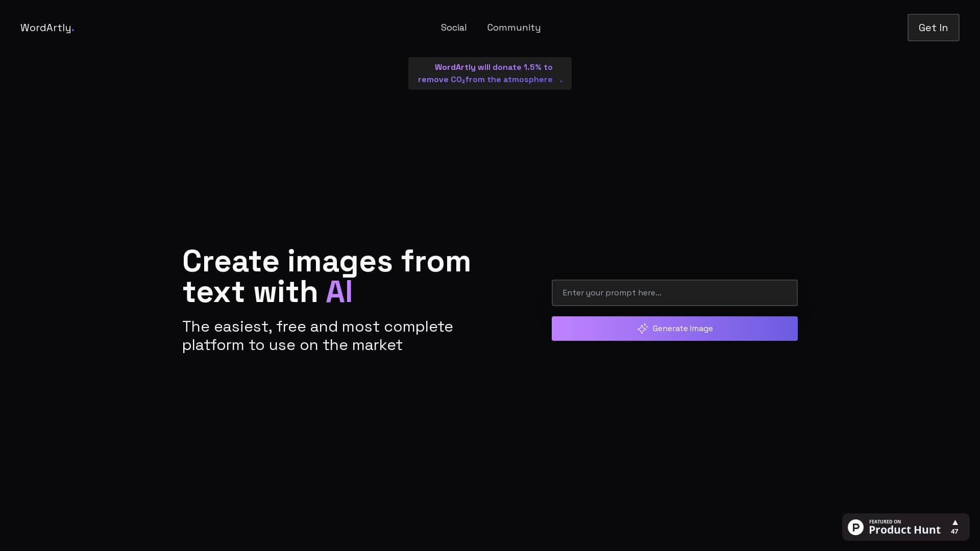
Task: Open the Featured on Product Hunt listing
Action: (904, 527)
